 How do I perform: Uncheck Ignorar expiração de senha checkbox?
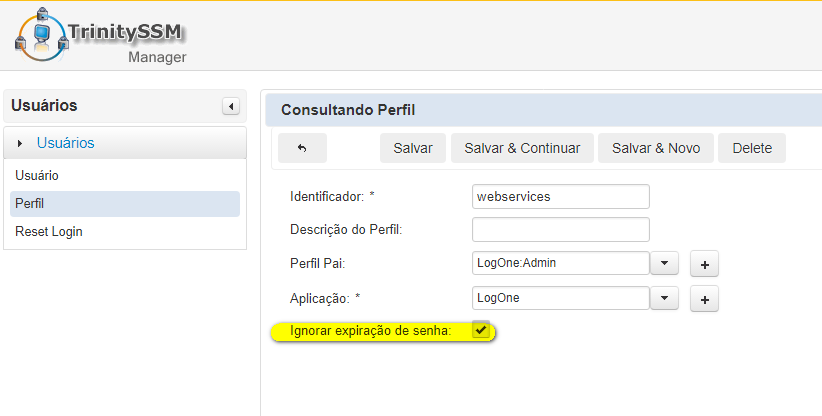[x=481, y=330]
